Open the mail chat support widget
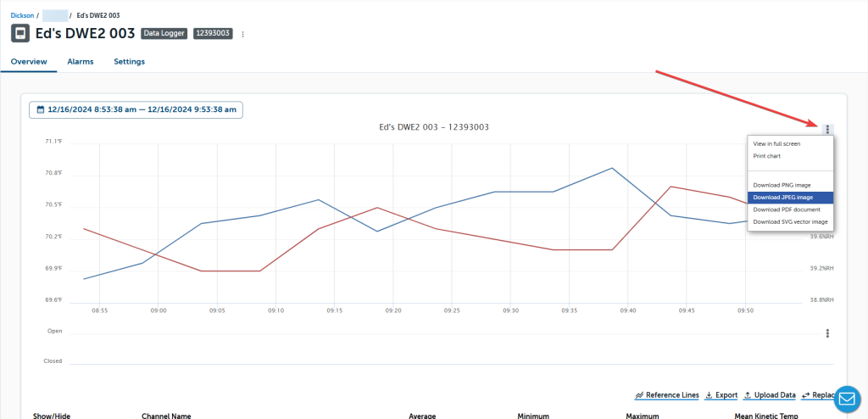 point(847,398)
